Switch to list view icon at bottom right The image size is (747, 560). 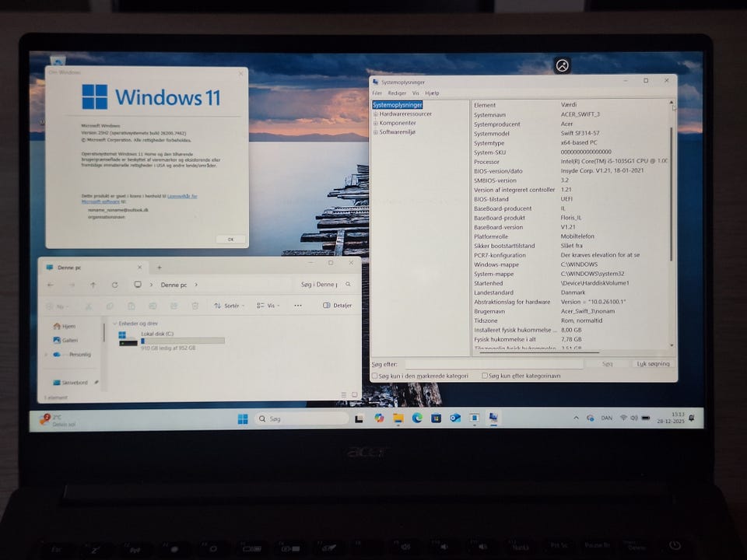click(x=343, y=395)
